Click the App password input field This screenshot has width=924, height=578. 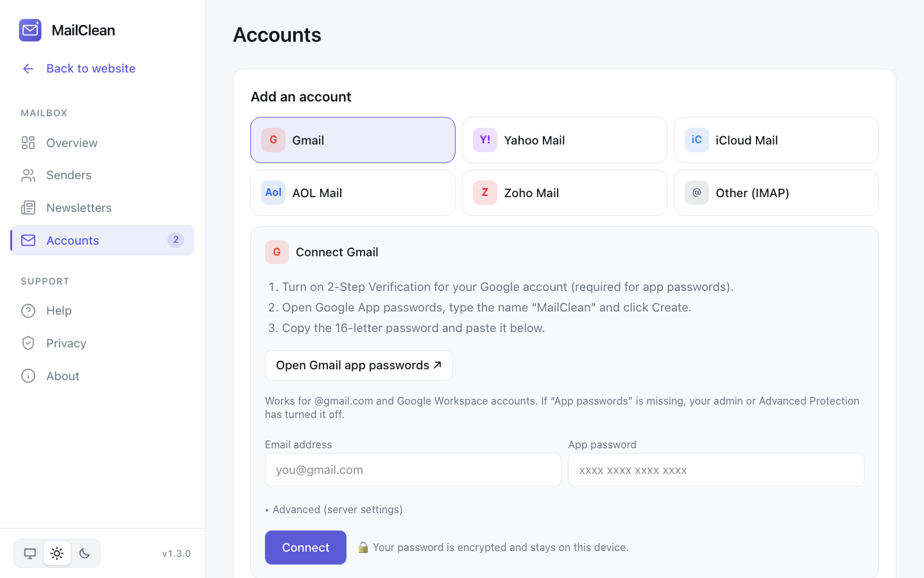716,470
